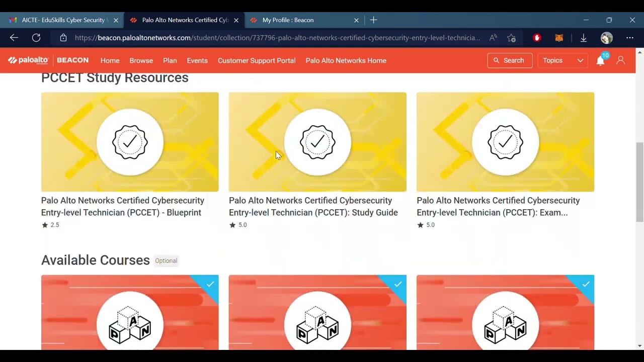Open the red shield extension icon
The height and width of the screenshot is (362, 644).
point(537,38)
